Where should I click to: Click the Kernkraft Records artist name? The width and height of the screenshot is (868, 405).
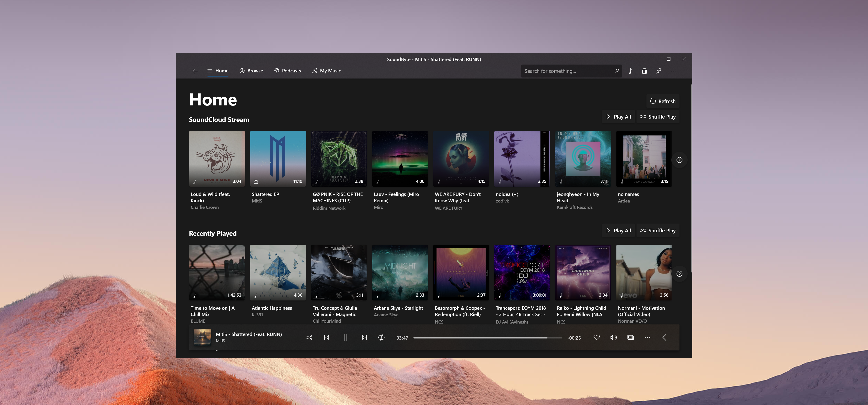click(x=575, y=207)
